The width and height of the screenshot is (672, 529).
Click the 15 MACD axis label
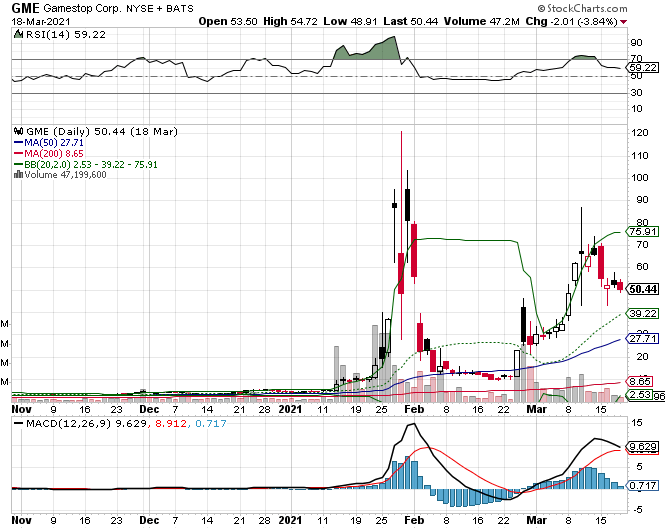pos(636,423)
